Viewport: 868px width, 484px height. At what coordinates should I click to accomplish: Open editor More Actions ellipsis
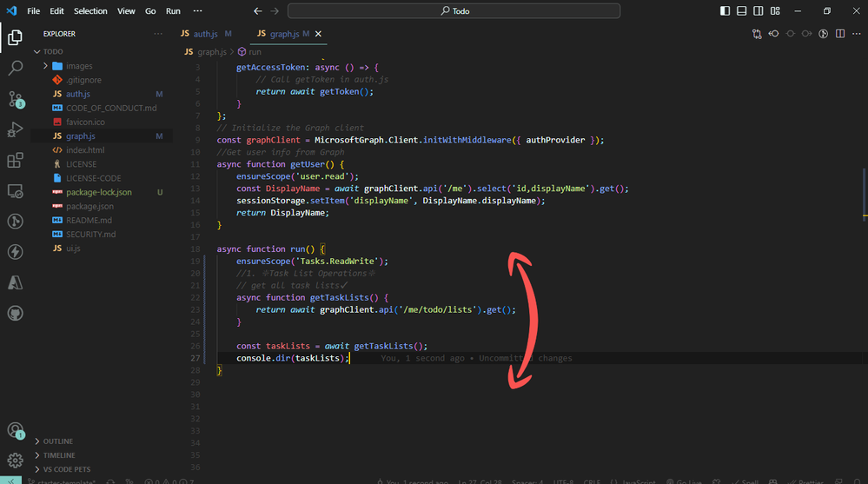click(x=857, y=34)
